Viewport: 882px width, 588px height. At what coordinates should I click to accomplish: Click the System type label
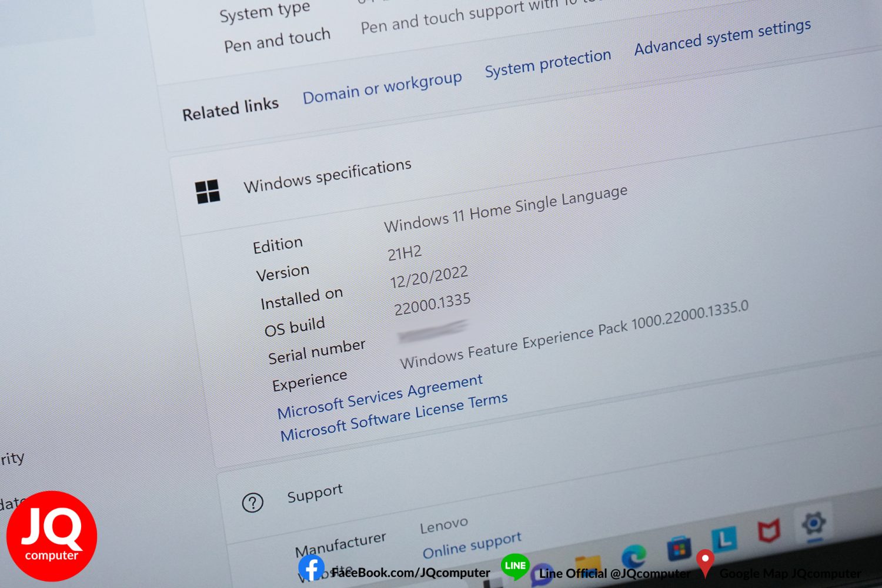(265, 12)
